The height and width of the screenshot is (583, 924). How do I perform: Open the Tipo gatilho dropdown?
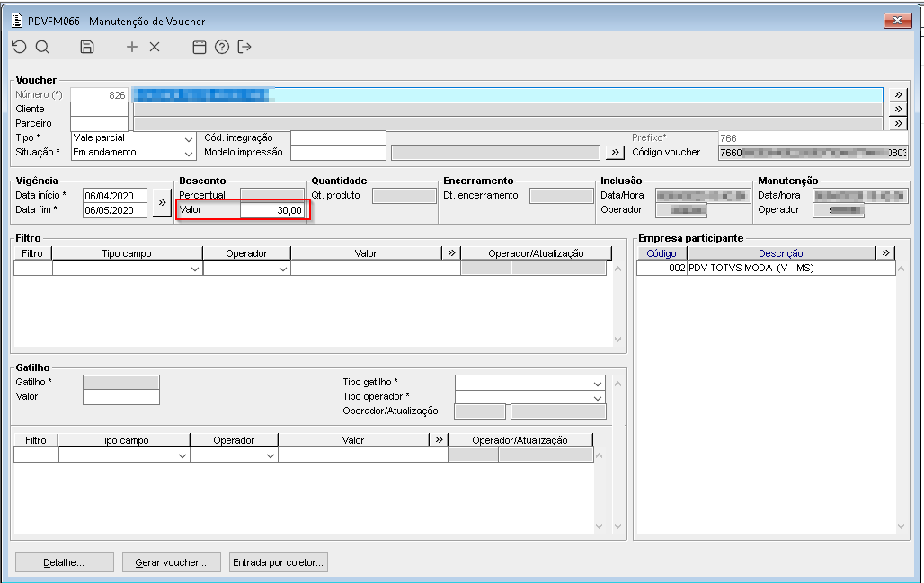tap(598, 383)
